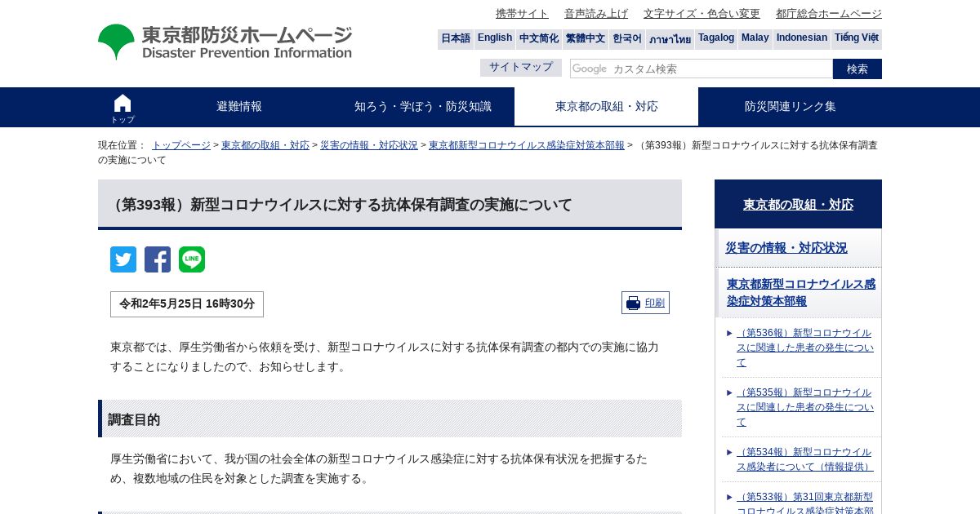Click the page title 第393報 heading

(340, 205)
